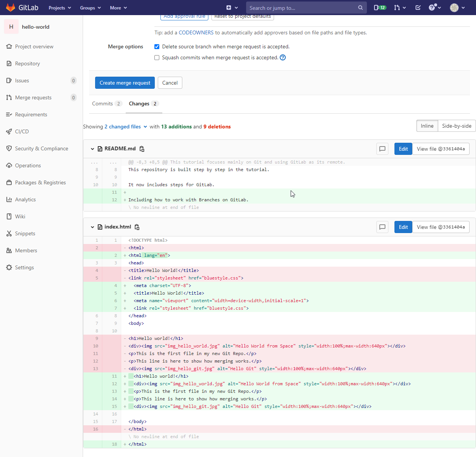Switch diff view to Side-by-side
The image size is (476, 457).
[x=456, y=126]
